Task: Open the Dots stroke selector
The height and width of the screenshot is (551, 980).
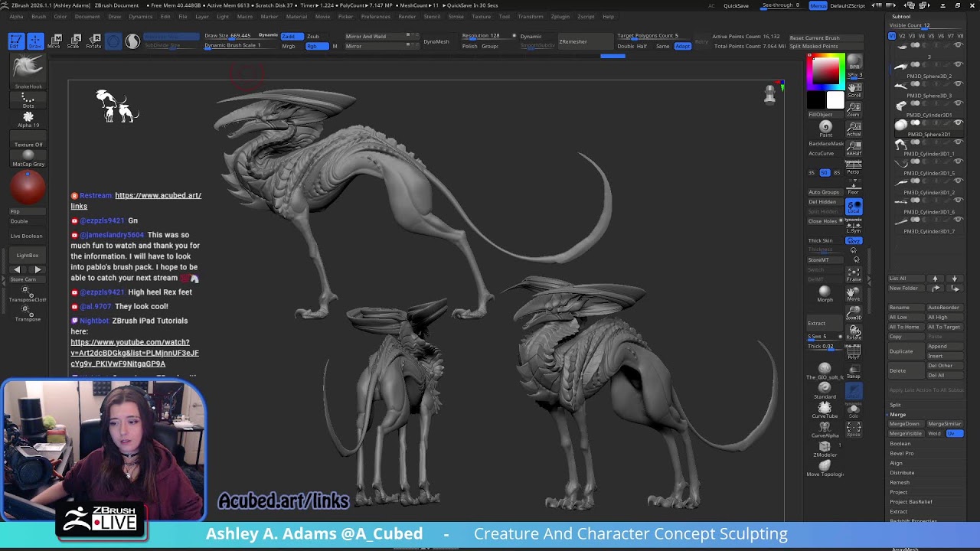Action: pyautogui.click(x=28, y=100)
